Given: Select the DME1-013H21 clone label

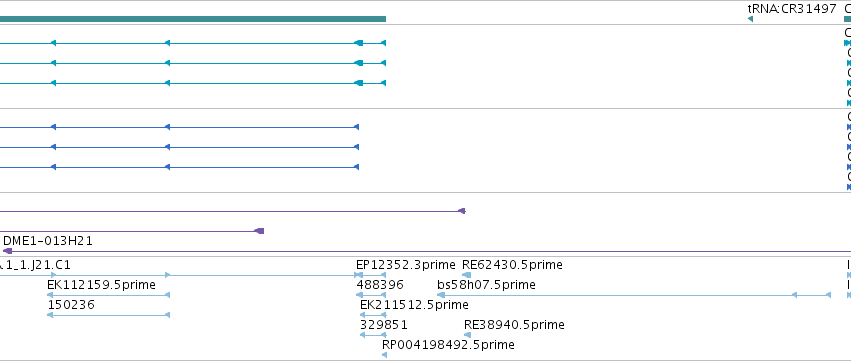Looking at the screenshot, I should (48, 240).
